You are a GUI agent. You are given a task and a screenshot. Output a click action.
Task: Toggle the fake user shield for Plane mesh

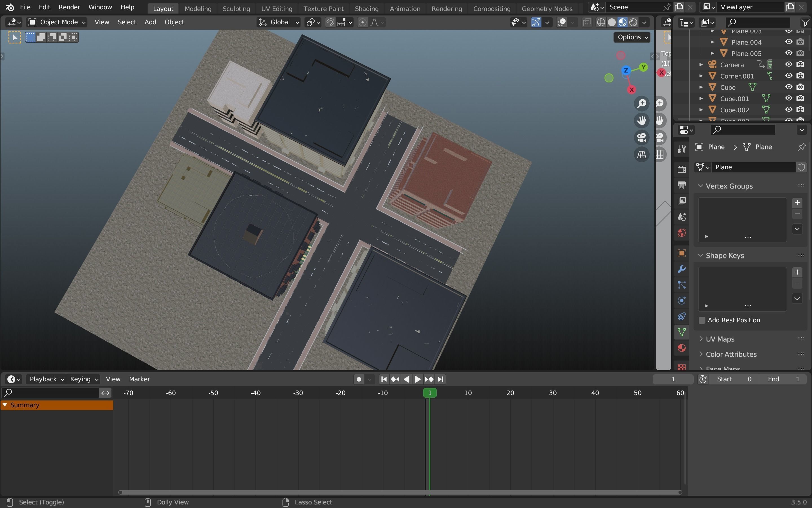point(801,167)
